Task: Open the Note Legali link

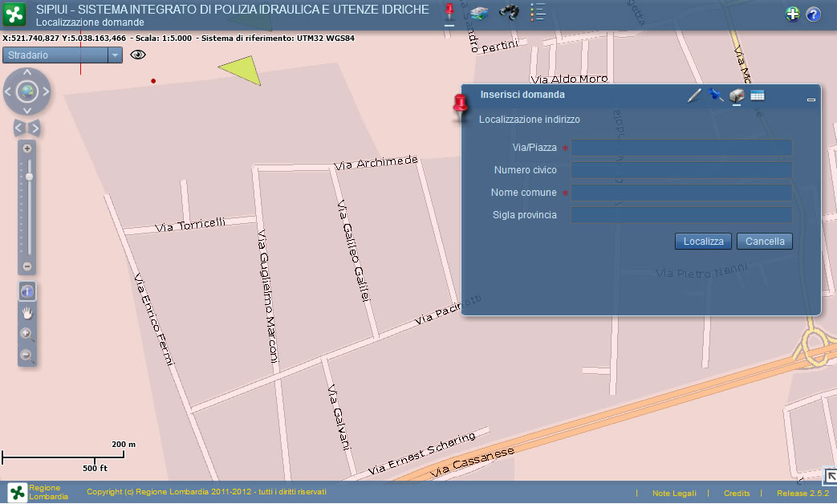Action: [674, 494]
